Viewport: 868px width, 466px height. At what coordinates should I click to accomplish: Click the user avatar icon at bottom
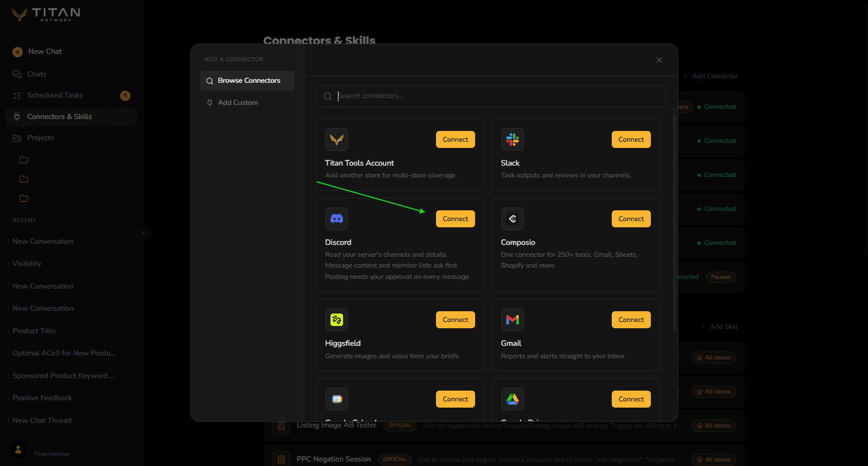(18, 450)
